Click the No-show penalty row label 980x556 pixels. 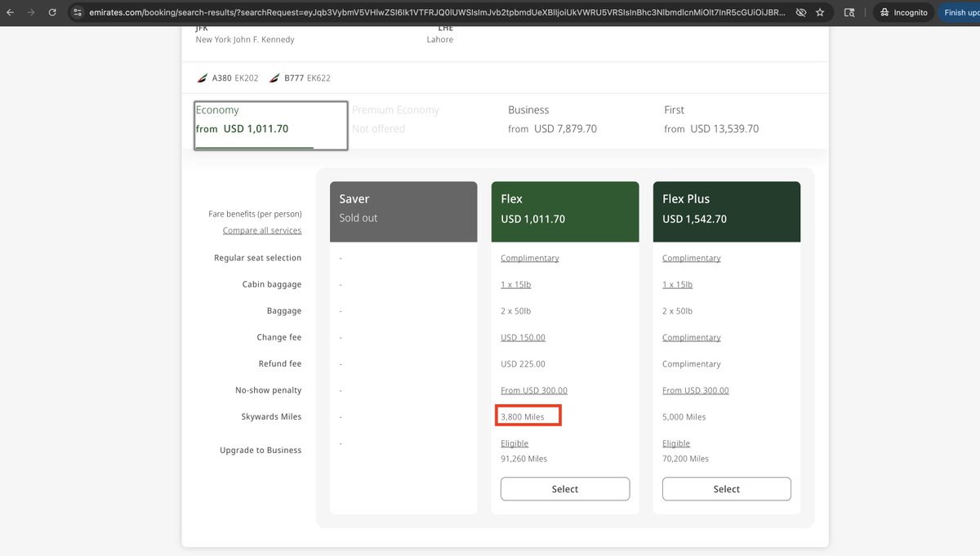pyautogui.click(x=269, y=391)
